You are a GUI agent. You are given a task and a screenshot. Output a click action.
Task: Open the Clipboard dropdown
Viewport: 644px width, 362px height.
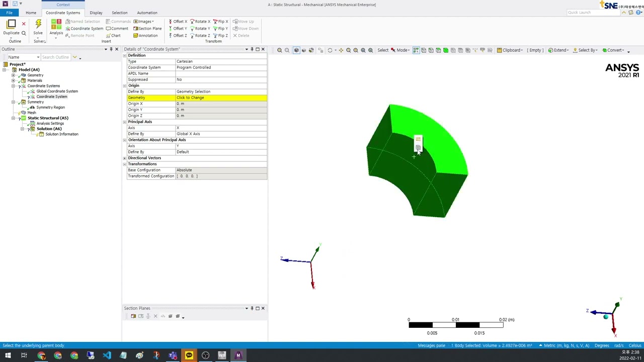[510, 50]
